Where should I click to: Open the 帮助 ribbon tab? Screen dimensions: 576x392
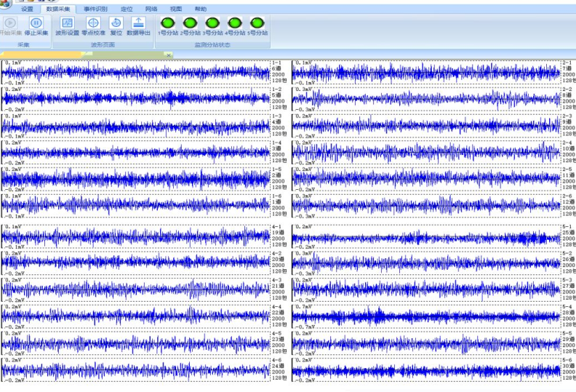click(x=201, y=9)
